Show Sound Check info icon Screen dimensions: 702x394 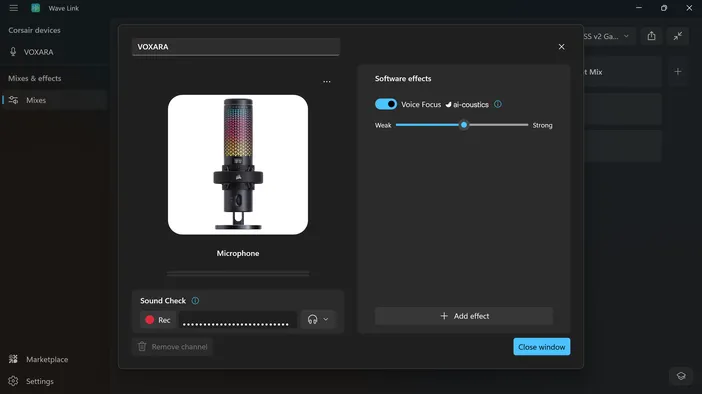(x=195, y=300)
